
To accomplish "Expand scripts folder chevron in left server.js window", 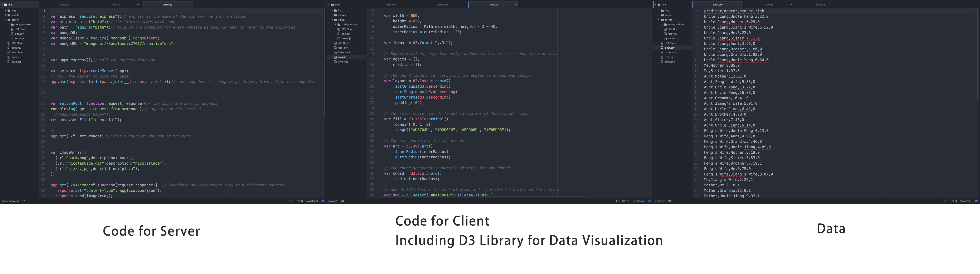I will [5, 15].
